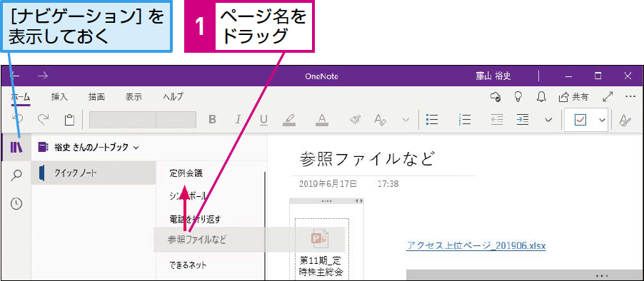Decrease the paragraph indent
Screen dimensions: 644x281
(x=498, y=119)
